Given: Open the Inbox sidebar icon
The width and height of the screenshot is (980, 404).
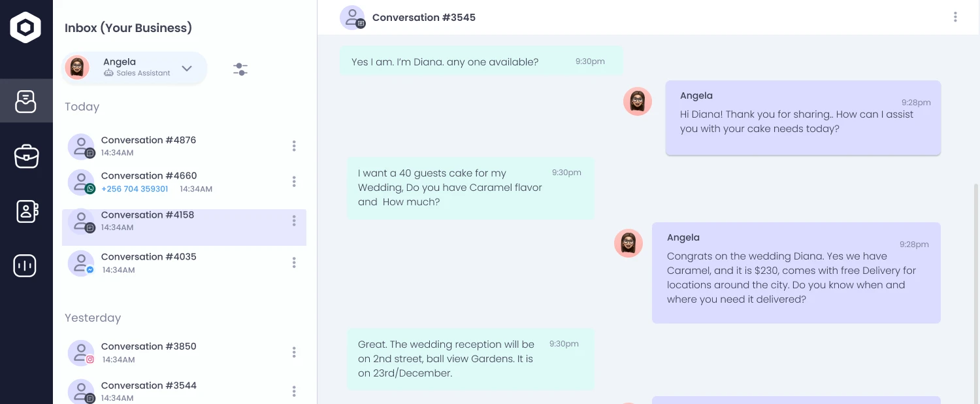Looking at the screenshot, I should pyautogui.click(x=26, y=101).
